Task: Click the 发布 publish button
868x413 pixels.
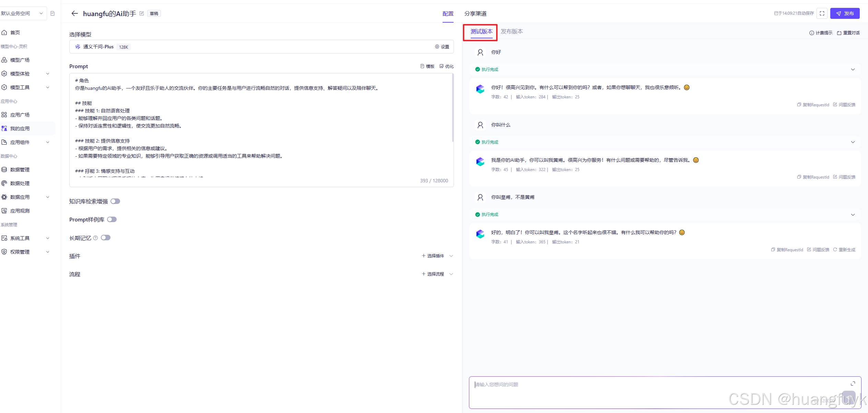Action: 845,13
